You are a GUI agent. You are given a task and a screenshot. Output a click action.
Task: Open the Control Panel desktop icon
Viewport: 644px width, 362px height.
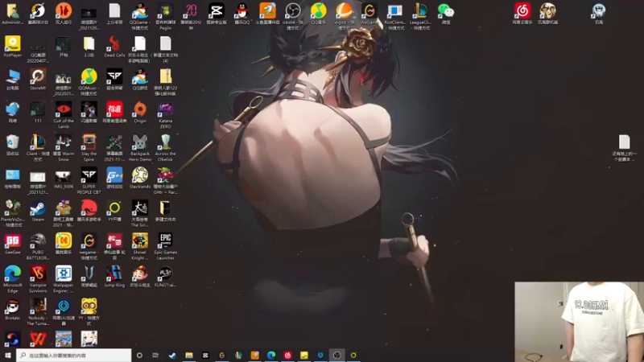pos(13,176)
